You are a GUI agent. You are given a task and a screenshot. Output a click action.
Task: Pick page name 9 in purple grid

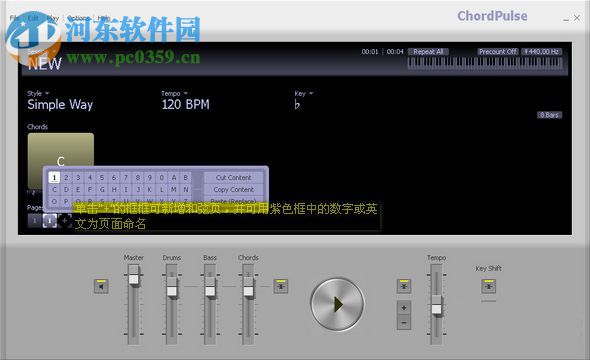tap(150, 178)
